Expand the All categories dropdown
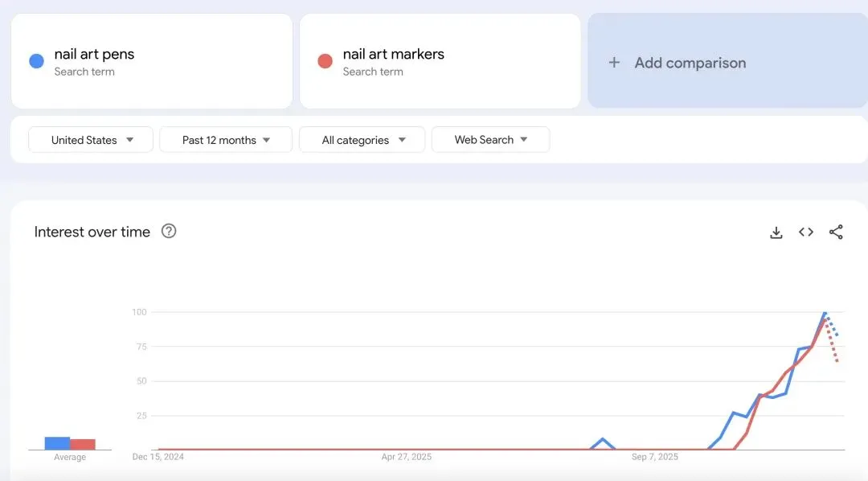The image size is (868, 481). click(x=362, y=139)
